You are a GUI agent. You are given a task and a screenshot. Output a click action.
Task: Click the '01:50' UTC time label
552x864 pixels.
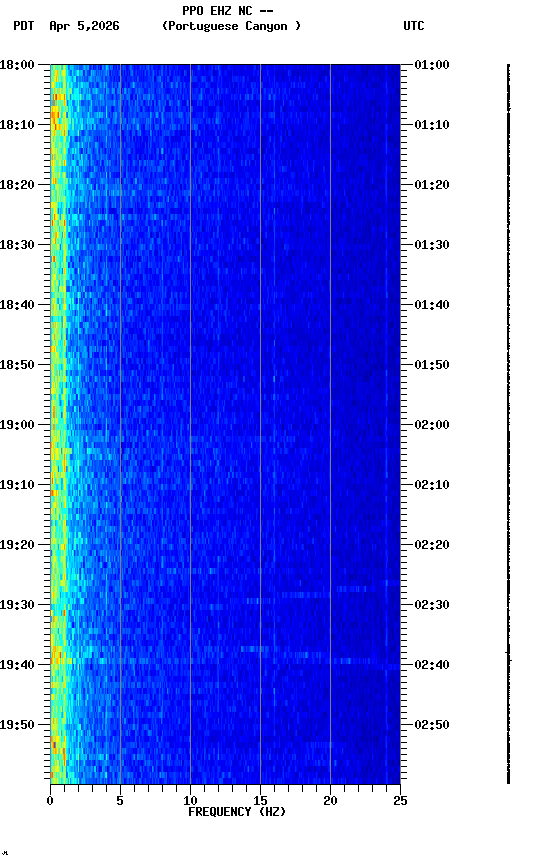tap(432, 365)
